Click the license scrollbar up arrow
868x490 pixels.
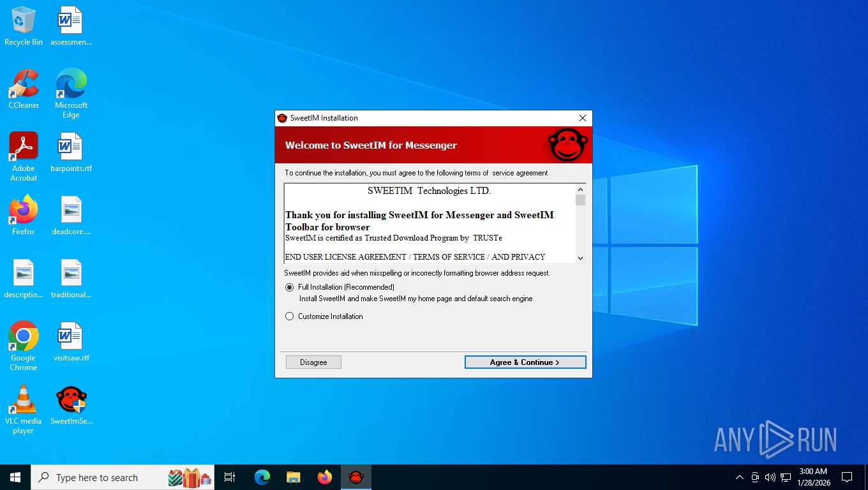point(580,189)
